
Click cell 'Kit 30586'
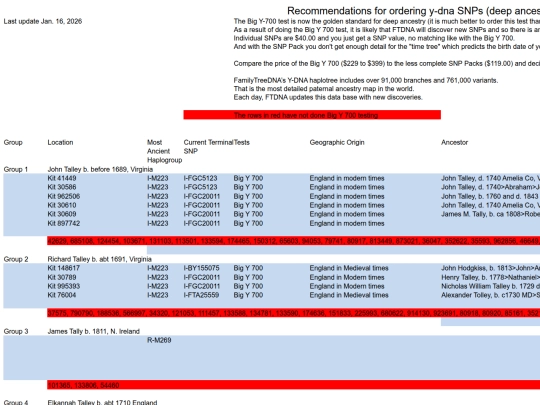(x=62, y=187)
